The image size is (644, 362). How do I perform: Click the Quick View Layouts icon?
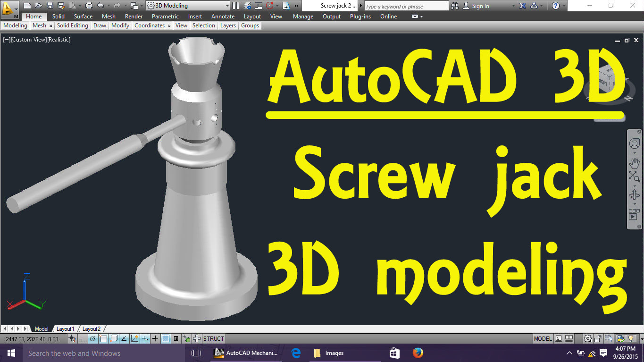point(559,338)
